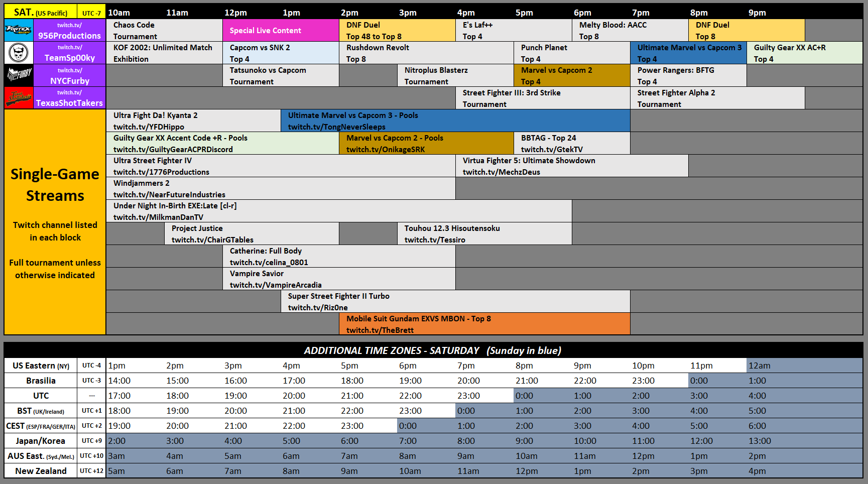Click the NYCFurby channel logo

pyautogui.click(x=19, y=75)
